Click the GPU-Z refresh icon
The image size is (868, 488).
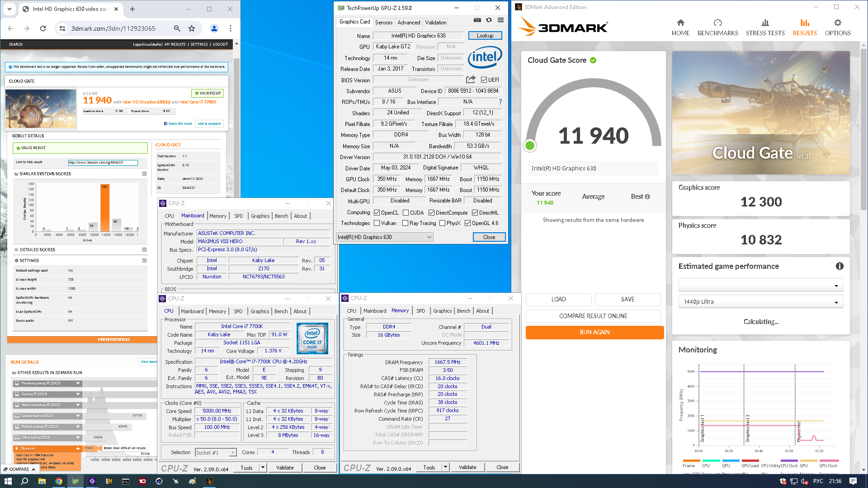489,20
